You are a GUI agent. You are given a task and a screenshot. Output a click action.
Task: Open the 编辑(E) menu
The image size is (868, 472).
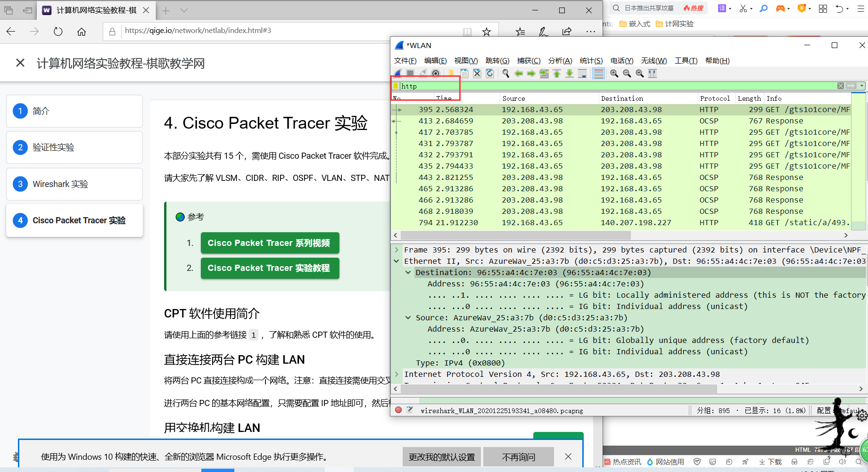(435, 60)
